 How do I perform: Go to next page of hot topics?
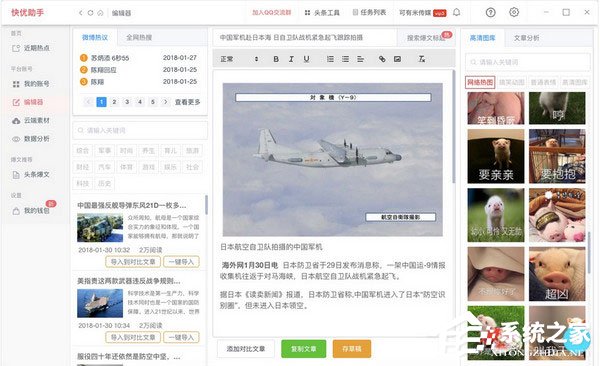pyautogui.click(x=166, y=102)
